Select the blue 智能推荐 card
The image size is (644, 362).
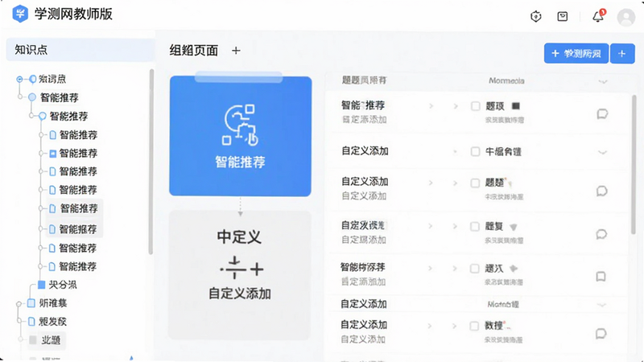point(241,136)
